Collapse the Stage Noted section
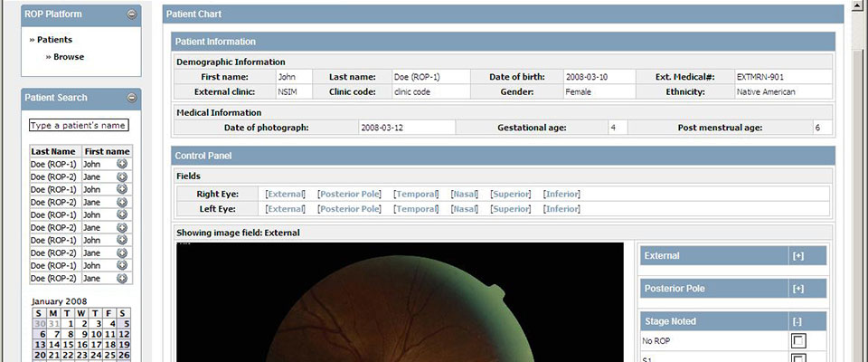Screen dimensions: 868x362 tap(797, 321)
